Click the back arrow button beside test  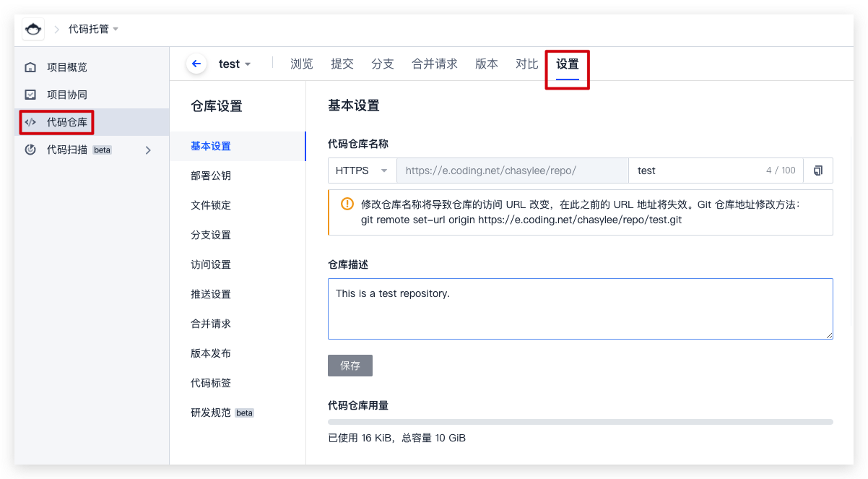196,64
